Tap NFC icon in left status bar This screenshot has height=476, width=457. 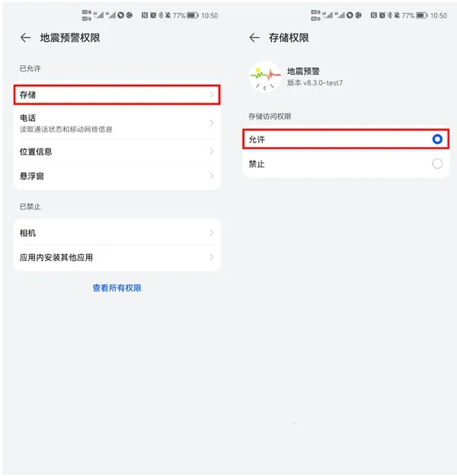pyautogui.click(x=145, y=15)
